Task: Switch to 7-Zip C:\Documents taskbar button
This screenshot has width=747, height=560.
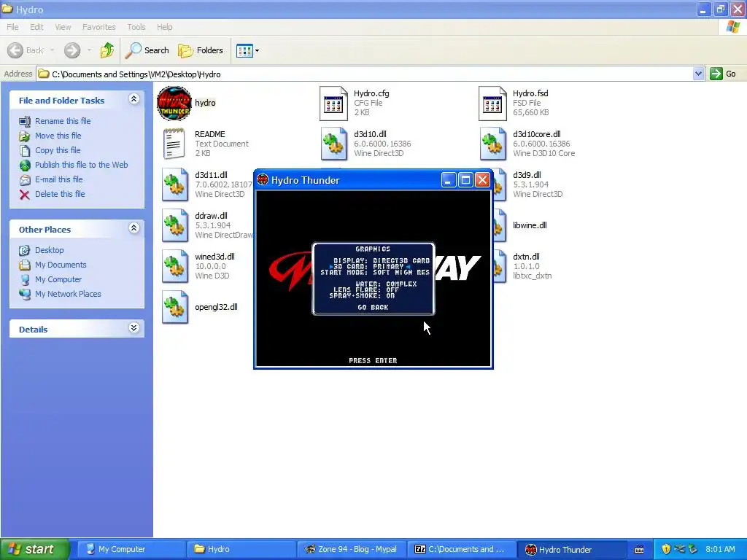Action: coord(462,550)
